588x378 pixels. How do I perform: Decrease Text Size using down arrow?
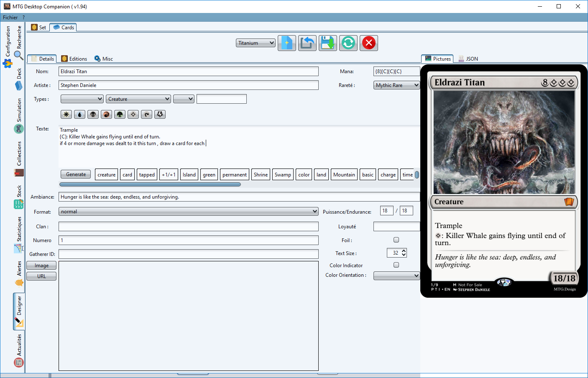(x=404, y=255)
